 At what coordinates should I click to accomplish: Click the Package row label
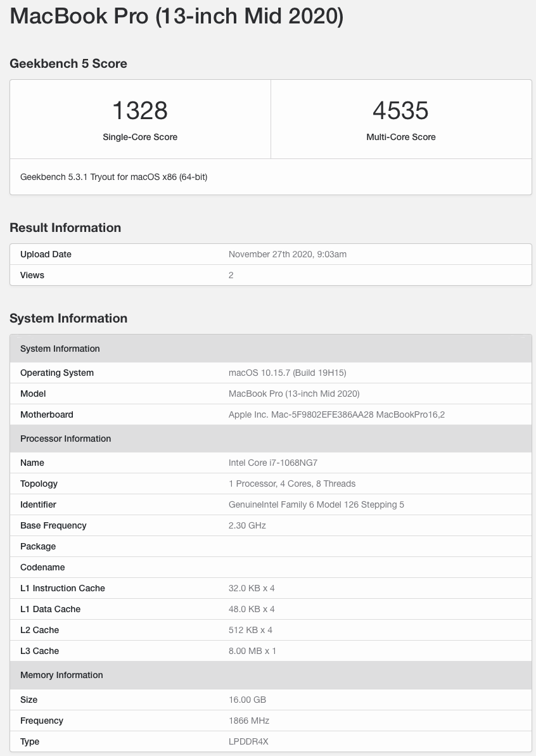[38, 546]
